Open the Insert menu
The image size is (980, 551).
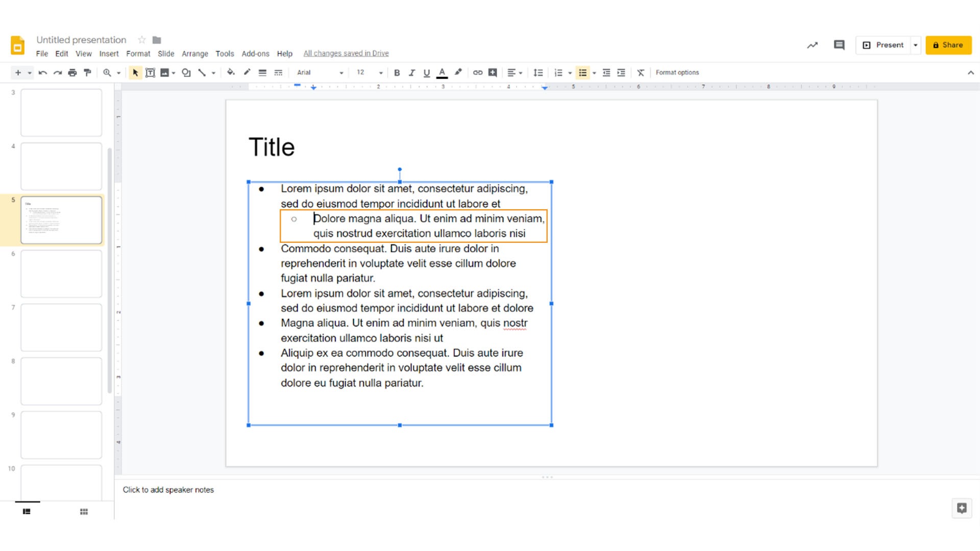(x=108, y=53)
